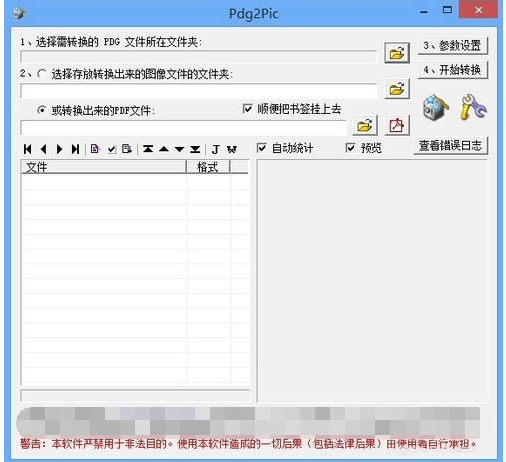The height and width of the screenshot is (462, 506).
Task: Click the W toolbar icon
Action: click(232, 149)
